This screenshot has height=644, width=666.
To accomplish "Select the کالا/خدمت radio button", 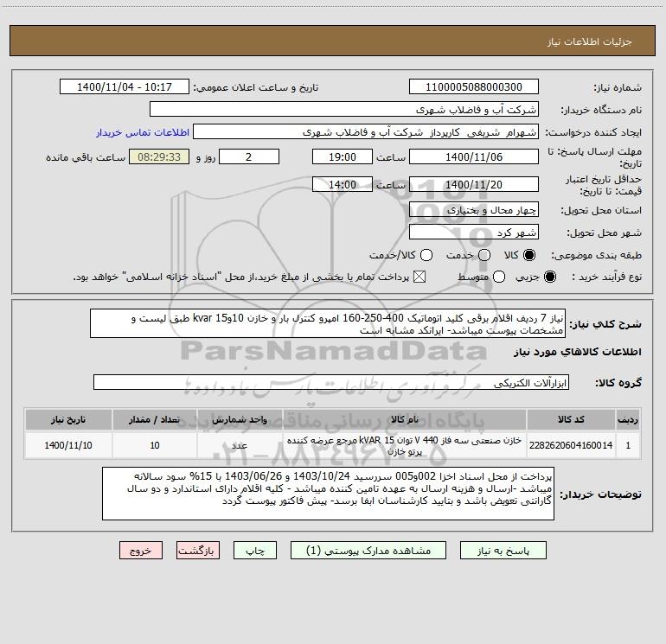I will pyautogui.click(x=426, y=255).
